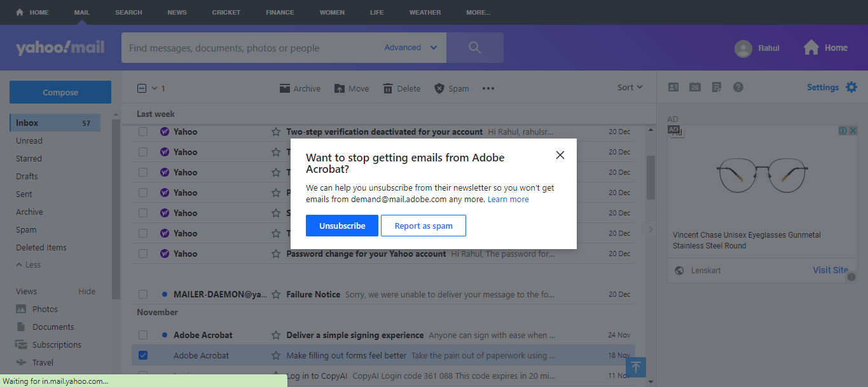Open the MORE... menu in top navigation
This screenshot has width=868, height=387.
click(x=478, y=12)
